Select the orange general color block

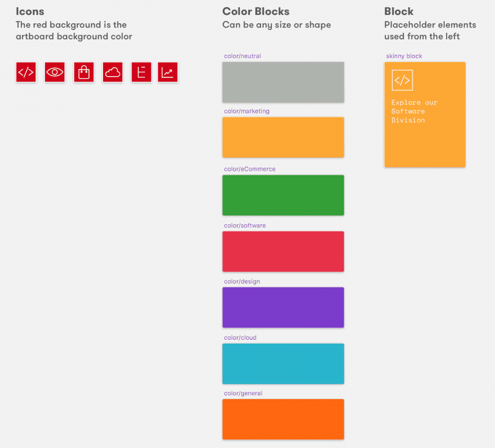coord(283,419)
